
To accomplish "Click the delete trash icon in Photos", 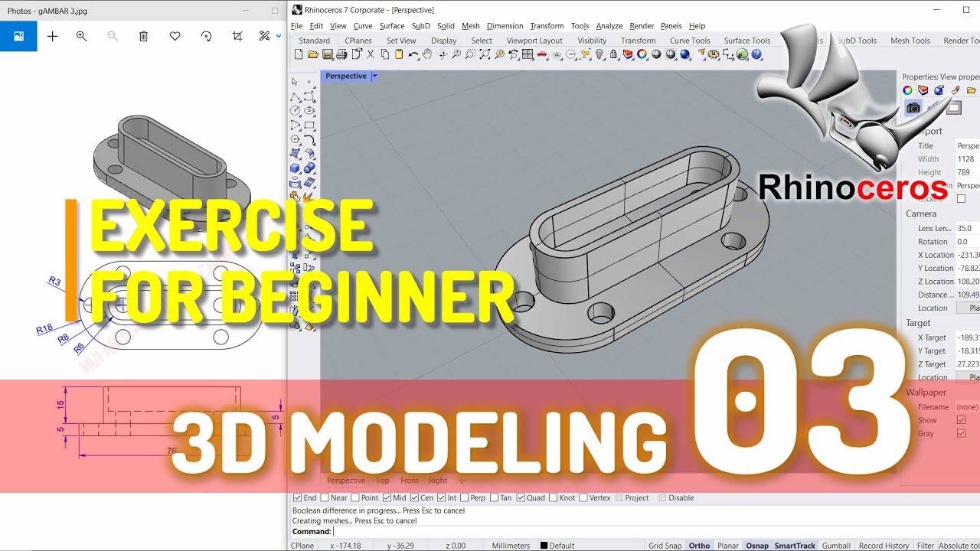I will pyautogui.click(x=143, y=36).
